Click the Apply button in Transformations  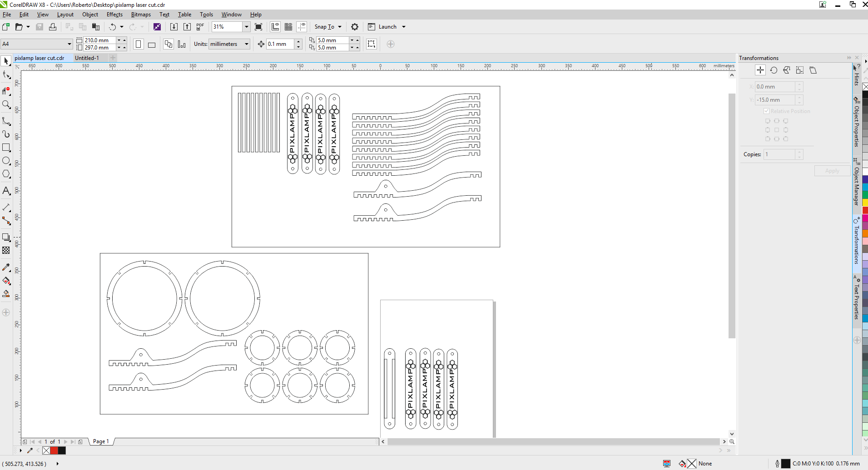pos(832,171)
